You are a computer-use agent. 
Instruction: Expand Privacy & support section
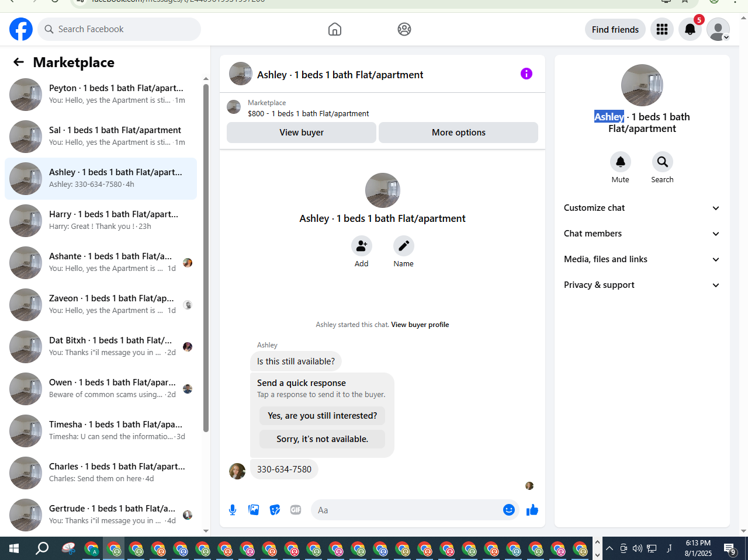pos(642,285)
